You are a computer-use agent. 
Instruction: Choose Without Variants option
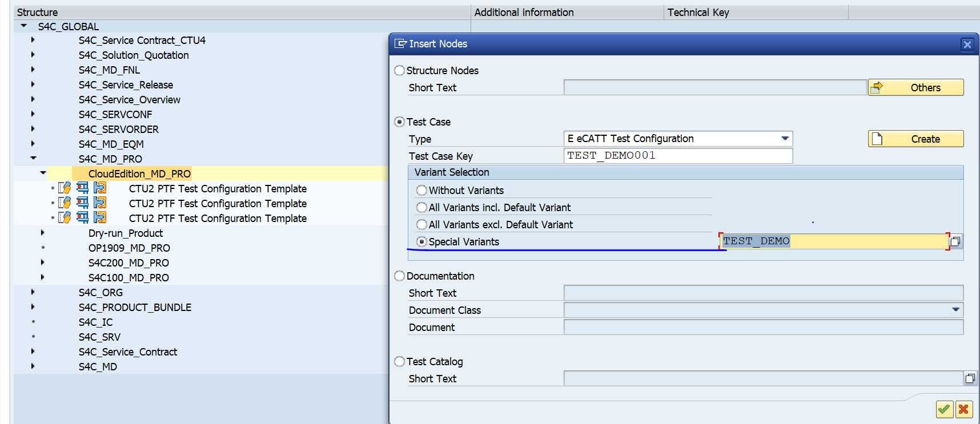tap(422, 190)
